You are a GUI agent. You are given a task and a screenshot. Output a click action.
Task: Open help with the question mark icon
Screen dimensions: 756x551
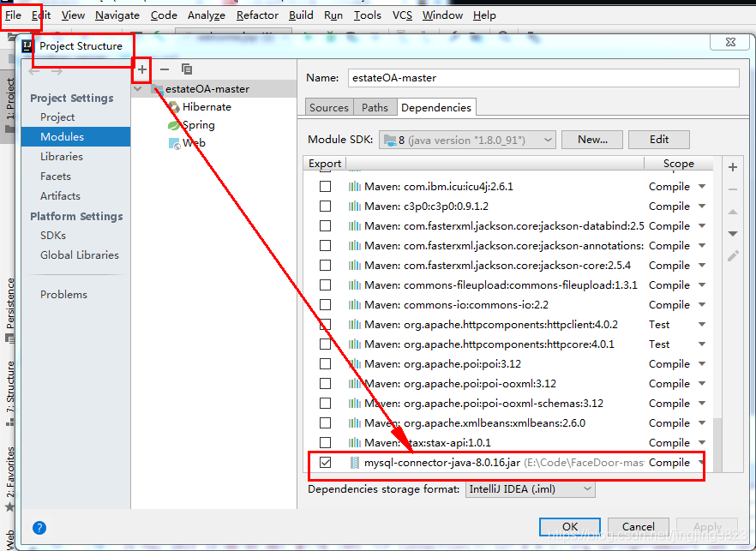[x=39, y=528]
